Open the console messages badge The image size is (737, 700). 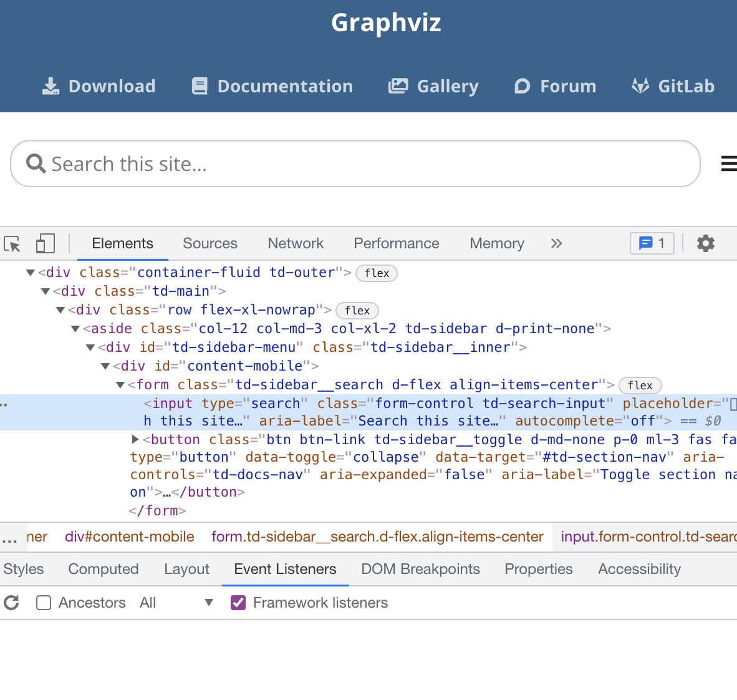(652, 243)
